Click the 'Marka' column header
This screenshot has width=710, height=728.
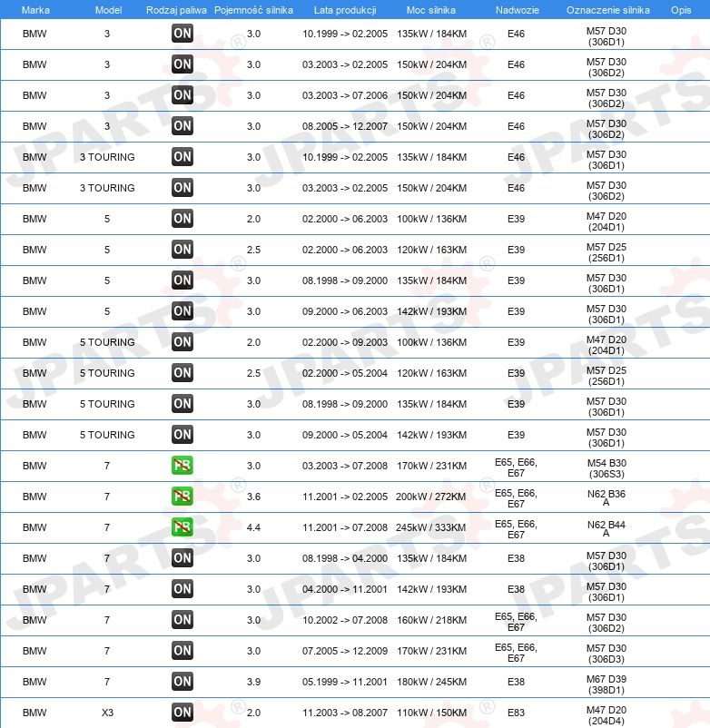point(35,10)
